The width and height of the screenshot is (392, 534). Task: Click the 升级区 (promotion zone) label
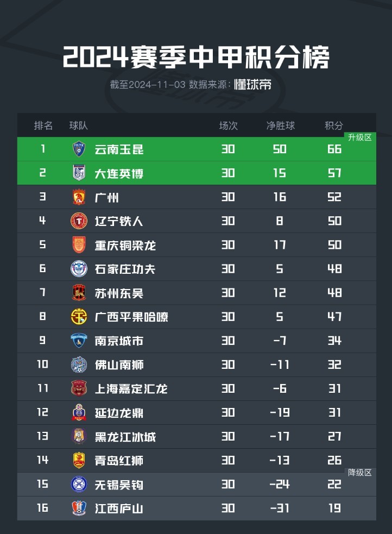[360, 137]
